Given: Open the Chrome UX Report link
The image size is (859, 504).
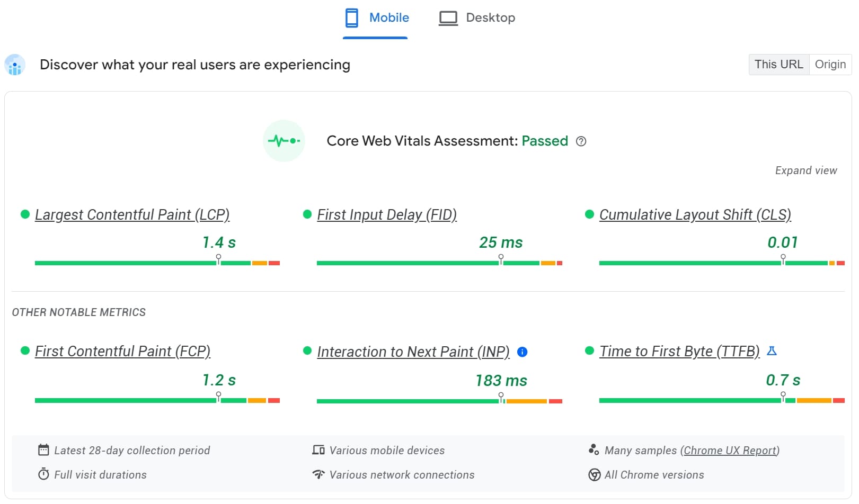Looking at the screenshot, I should pos(730,450).
